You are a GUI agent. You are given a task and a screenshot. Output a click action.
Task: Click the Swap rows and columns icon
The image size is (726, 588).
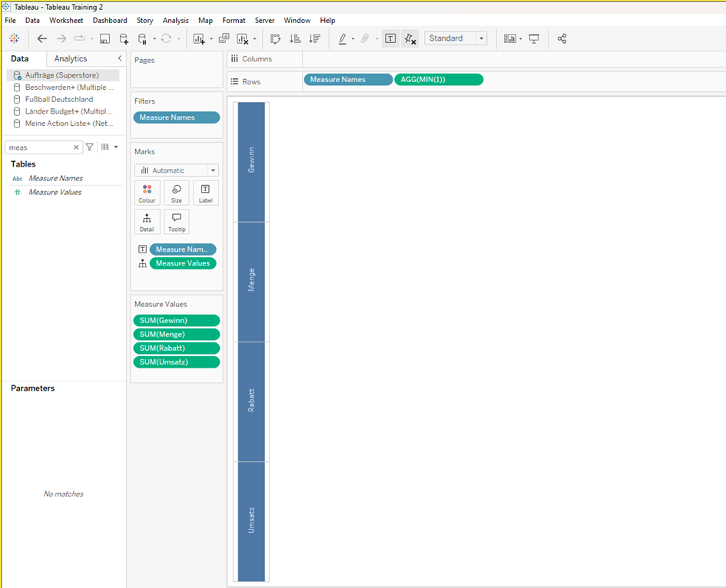(276, 38)
